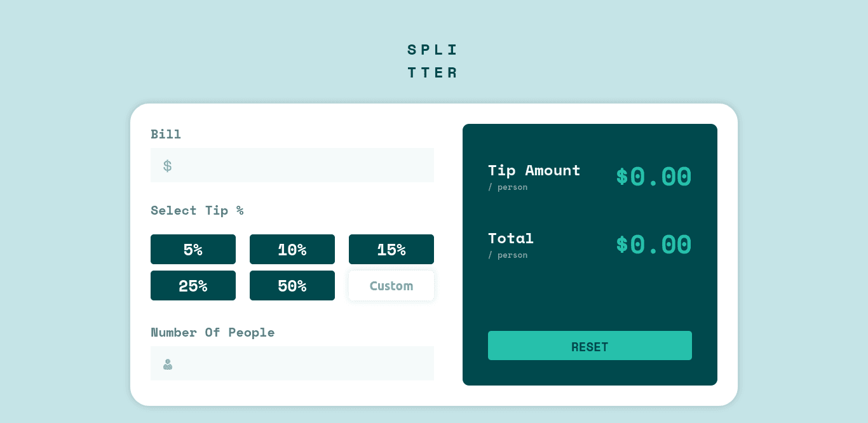Select the 10% tip option

292,249
